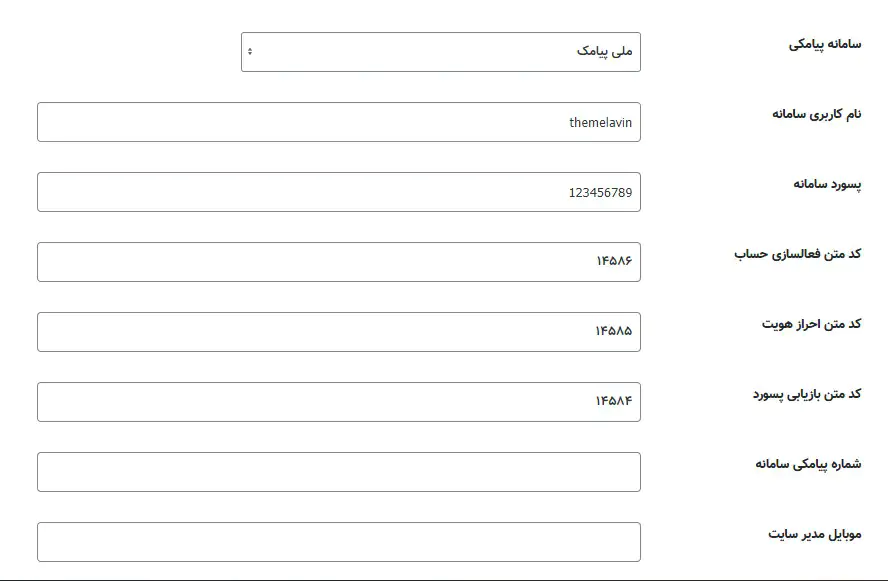
Task: Click the سامانه پیامکی label
Action: [824, 45]
